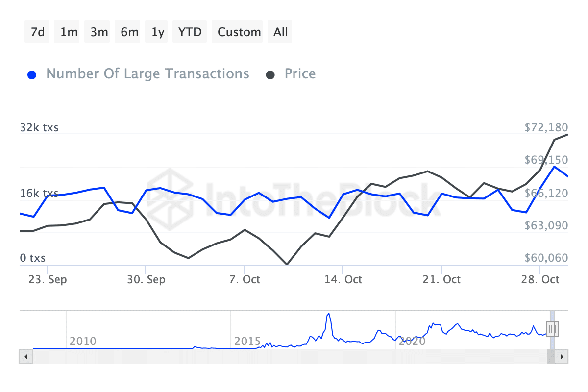
Task: Click the navigator scrollbar left arrow
Action: (25, 356)
